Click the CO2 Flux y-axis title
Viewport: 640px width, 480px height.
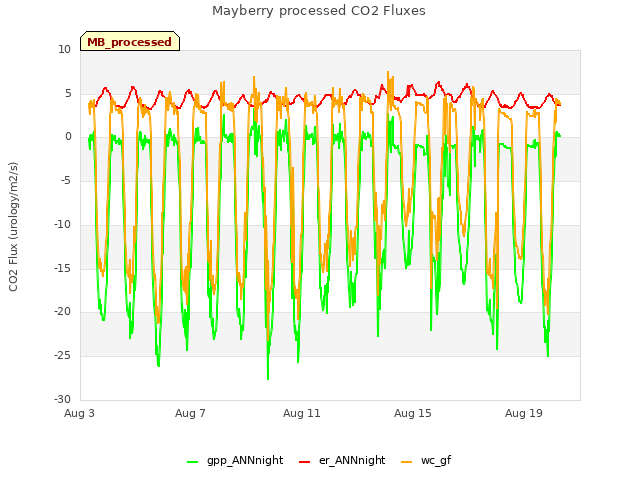pos(13,227)
